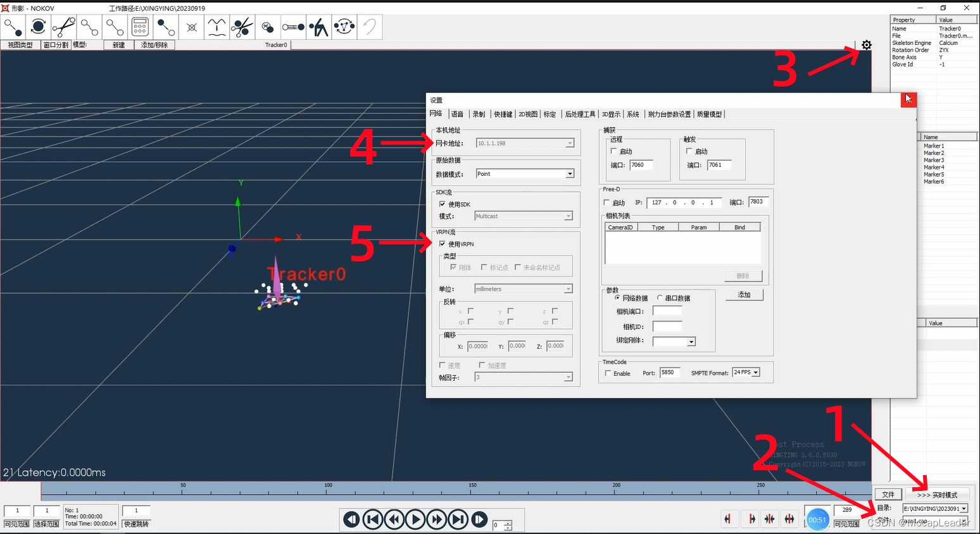Image resolution: width=980 pixels, height=534 pixels.
Task: Click the forward step button with bar on left
Action: tap(479, 519)
